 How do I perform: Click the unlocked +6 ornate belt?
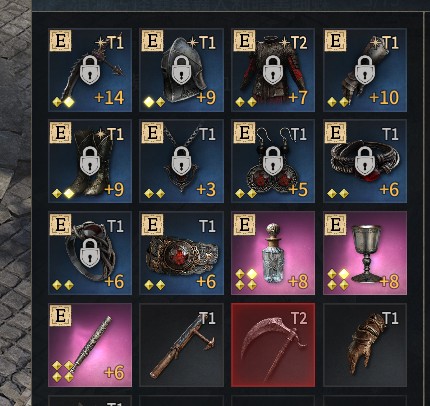point(182,253)
